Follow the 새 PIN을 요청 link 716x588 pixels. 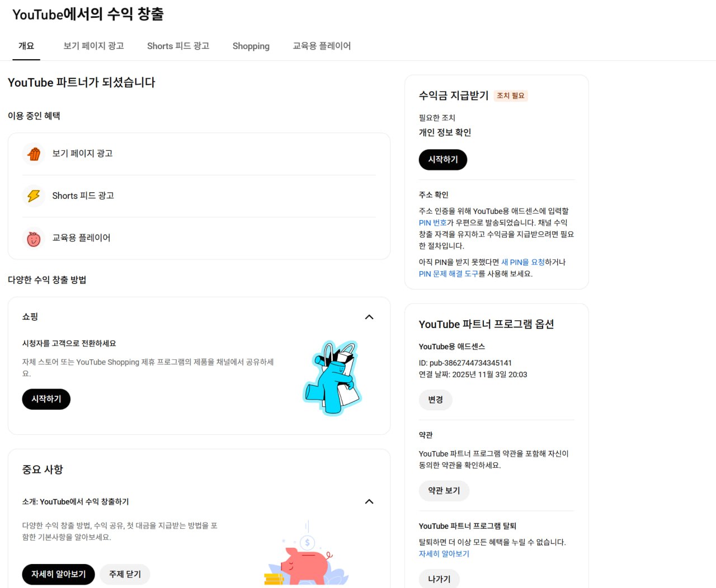click(x=522, y=262)
